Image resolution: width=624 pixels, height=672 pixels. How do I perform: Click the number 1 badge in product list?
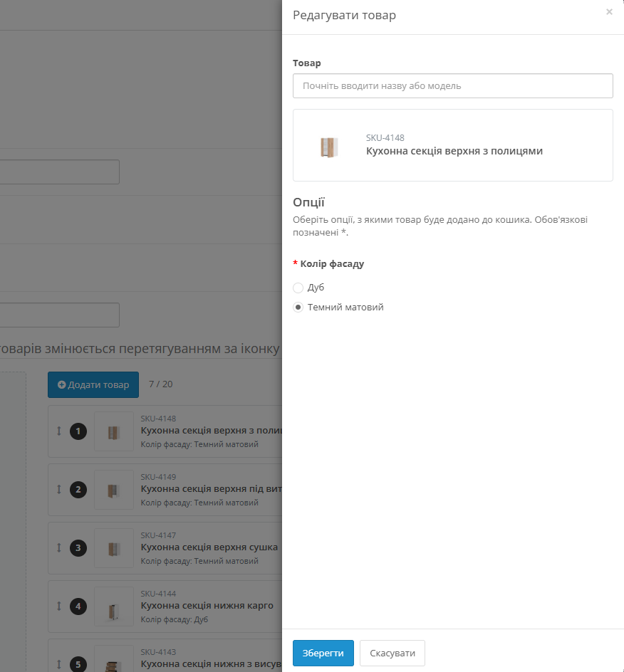point(78,431)
